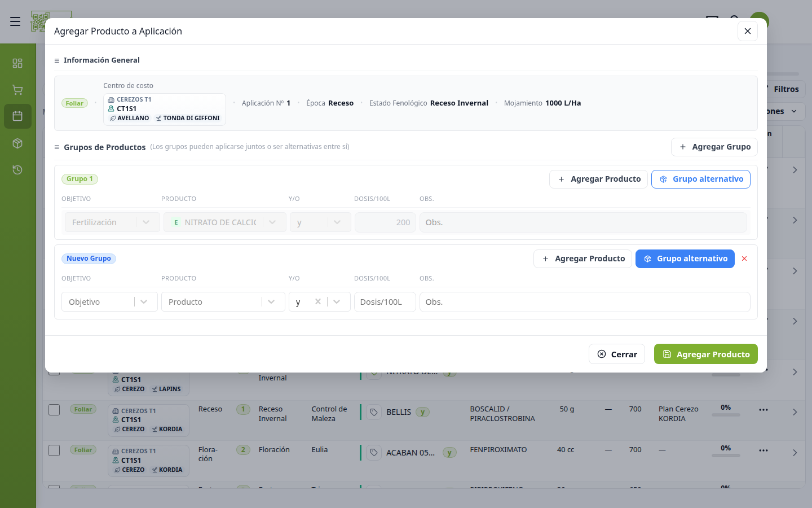Click the 0% progress bar in BELLIS row
Viewport: 812px width, 508px height.
726,415
